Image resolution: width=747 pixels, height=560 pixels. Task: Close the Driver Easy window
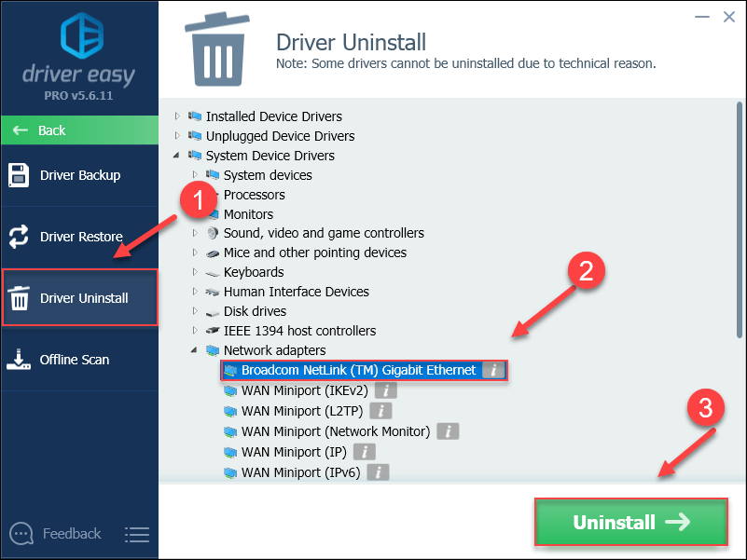click(729, 17)
